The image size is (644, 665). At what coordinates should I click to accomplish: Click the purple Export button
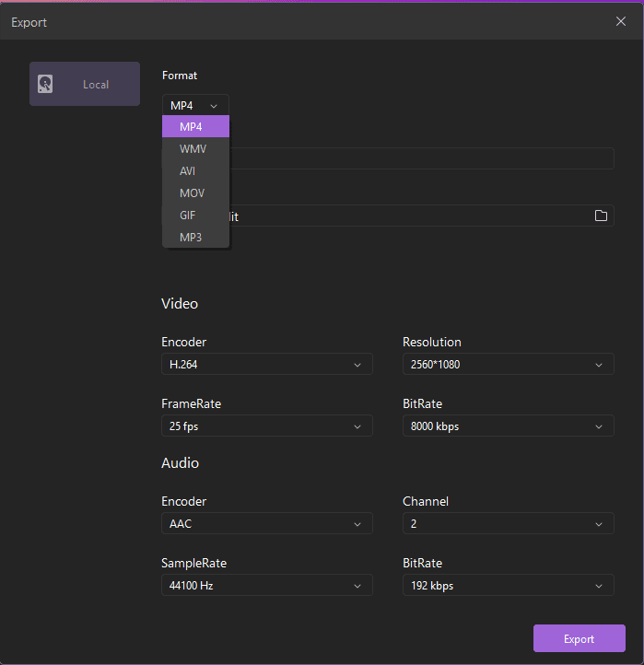coord(580,638)
